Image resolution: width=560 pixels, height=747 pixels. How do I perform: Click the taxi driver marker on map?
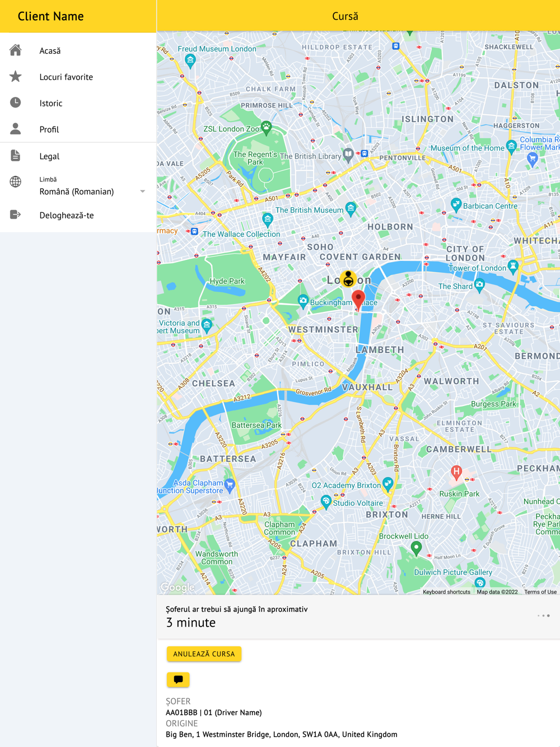(348, 278)
